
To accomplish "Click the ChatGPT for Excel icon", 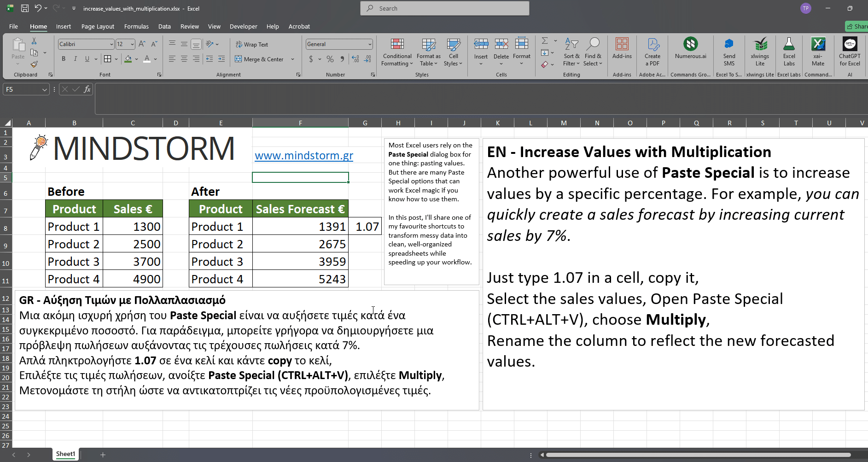I will click(x=850, y=53).
